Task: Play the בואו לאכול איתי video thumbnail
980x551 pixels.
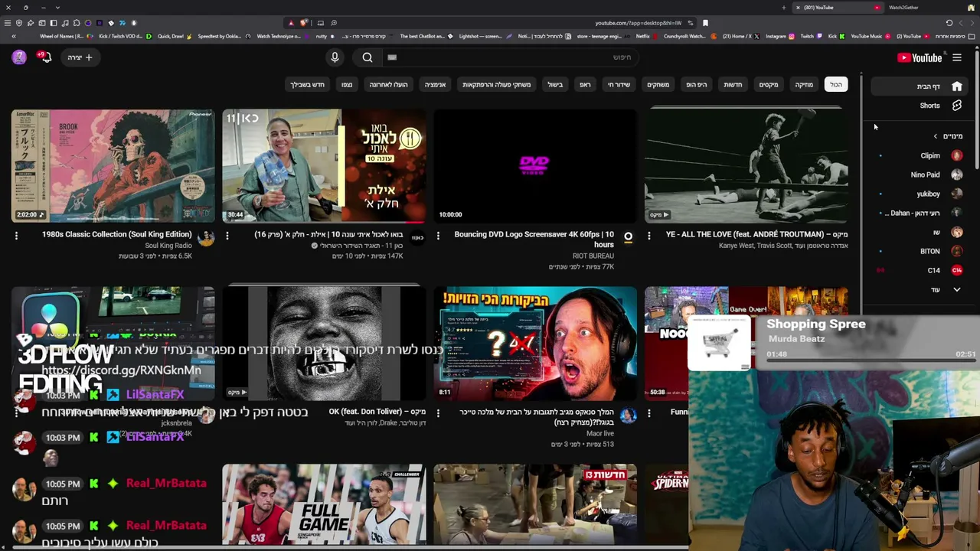Action: point(324,166)
